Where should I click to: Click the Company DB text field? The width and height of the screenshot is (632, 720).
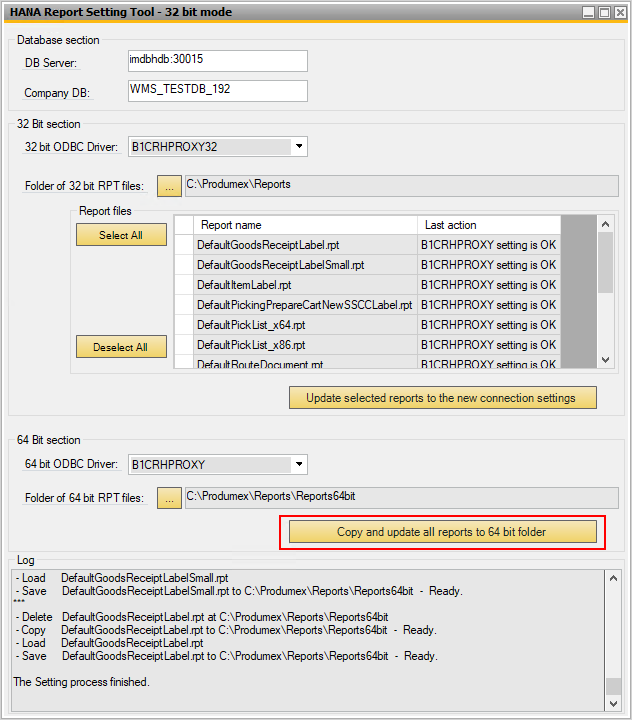(216, 91)
